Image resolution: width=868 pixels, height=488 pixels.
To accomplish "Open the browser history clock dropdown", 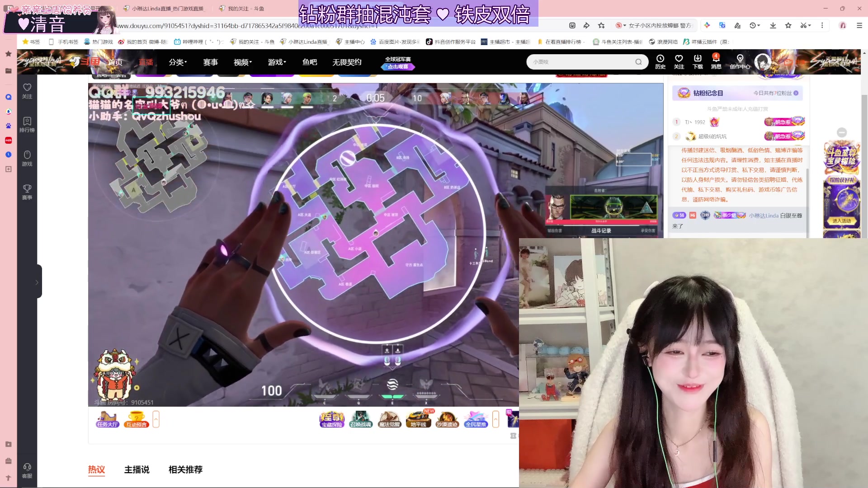I will coord(755,25).
